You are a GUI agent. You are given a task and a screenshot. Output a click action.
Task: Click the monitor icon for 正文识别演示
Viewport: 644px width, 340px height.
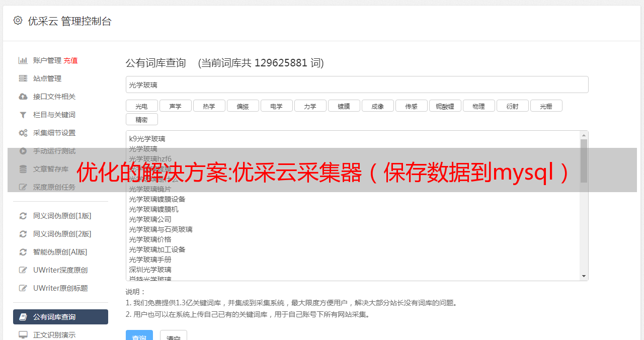pos(23,334)
